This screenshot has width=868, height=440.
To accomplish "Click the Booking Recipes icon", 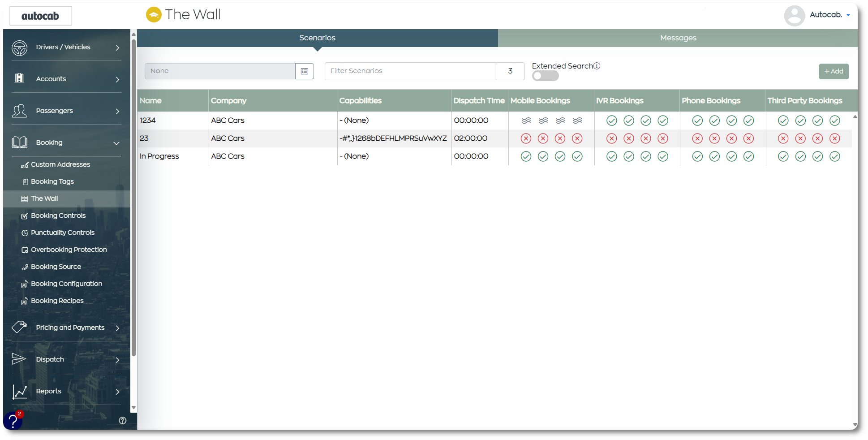I will [x=25, y=301].
